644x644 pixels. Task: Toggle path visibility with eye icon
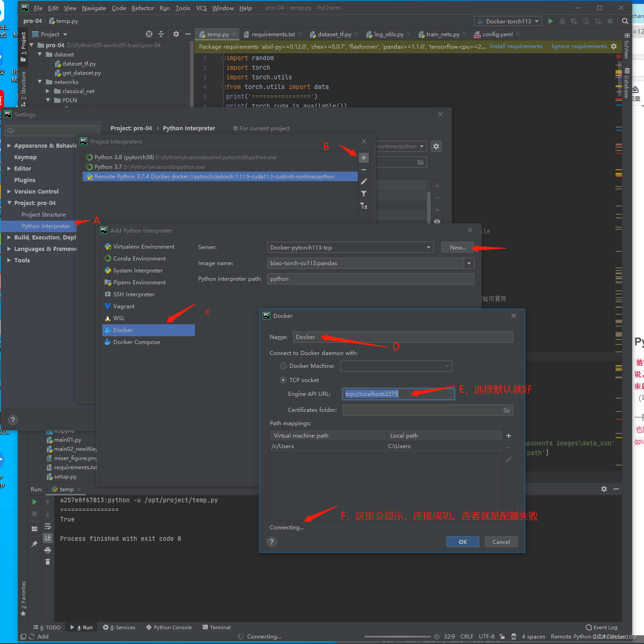[437, 222]
